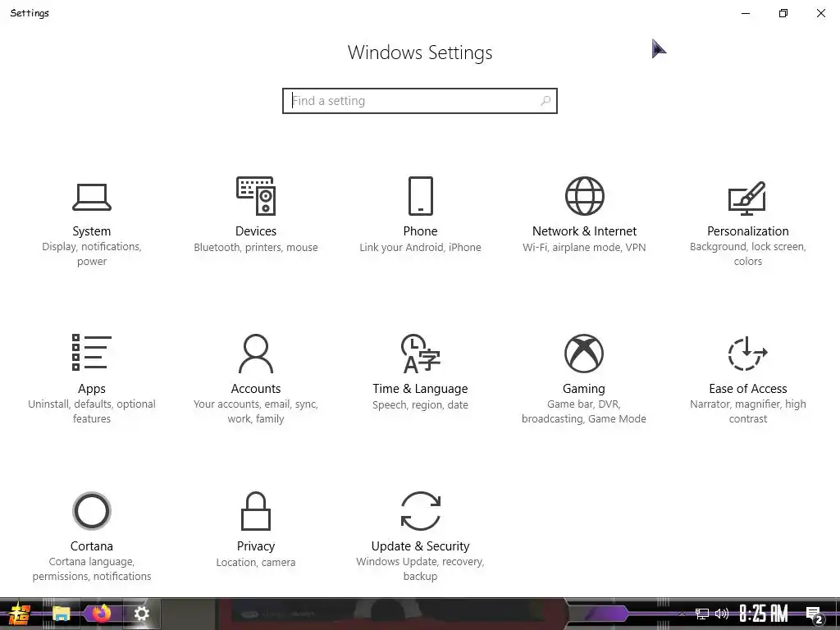Open the Cortana circle icon
Screen dimensions: 840x630
coord(92,511)
